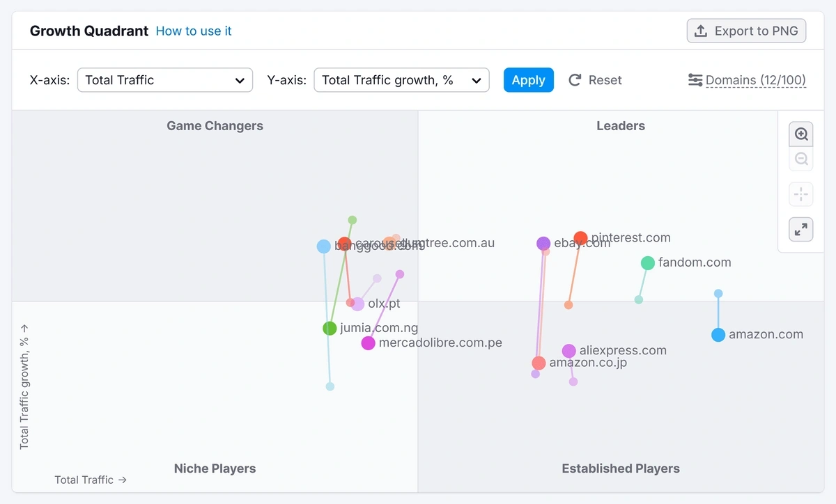Click the aliexpress.com domain label
The height and width of the screenshot is (504, 836).
point(623,351)
